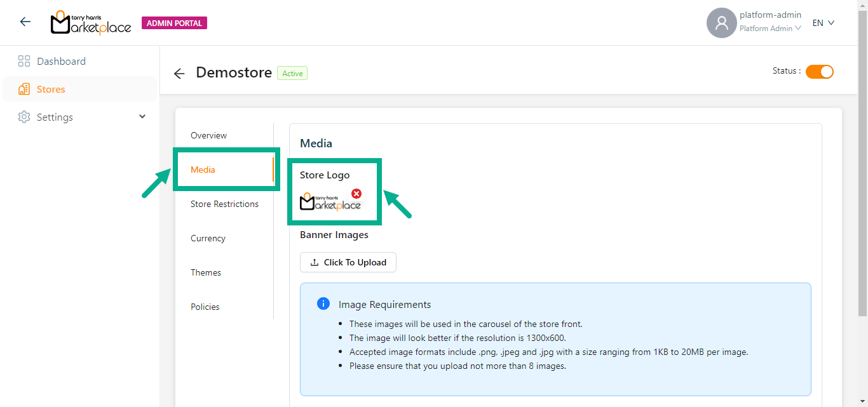
Task: Click the Torry Harris Marketplace header logo
Action: pyautogui.click(x=91, y=23)
